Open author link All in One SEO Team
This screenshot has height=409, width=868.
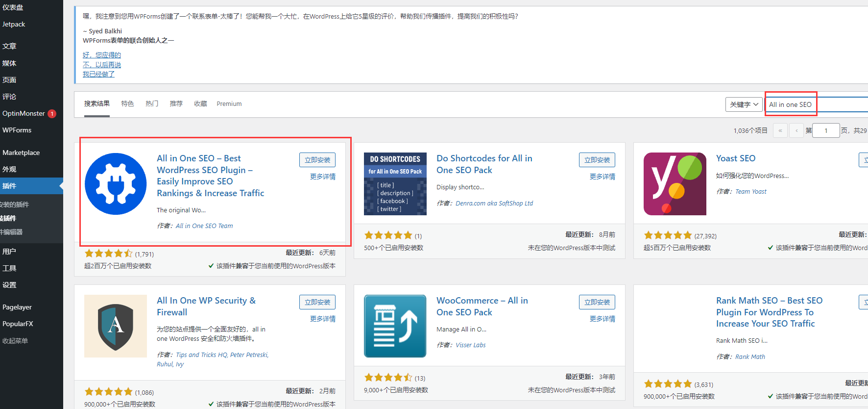204,226
